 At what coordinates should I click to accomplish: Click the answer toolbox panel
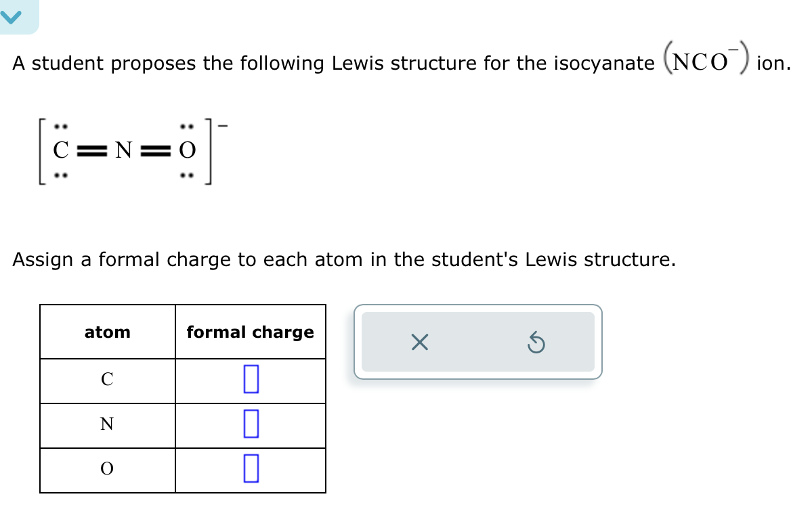coord(478,342)
